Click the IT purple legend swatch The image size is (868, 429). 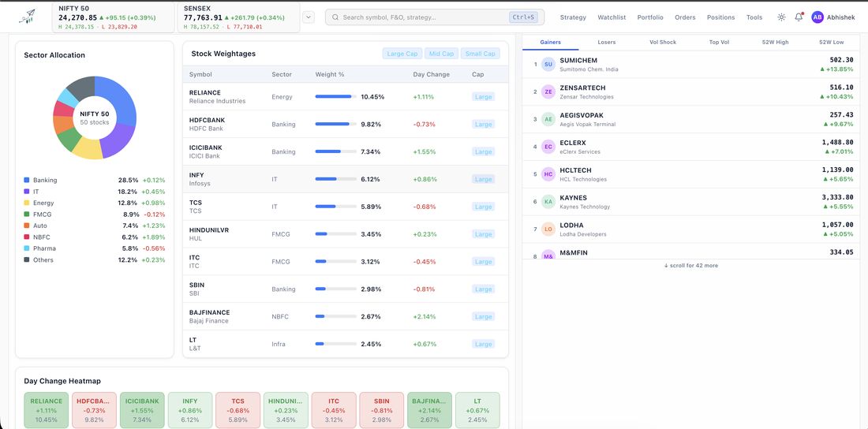coord(27,192)
